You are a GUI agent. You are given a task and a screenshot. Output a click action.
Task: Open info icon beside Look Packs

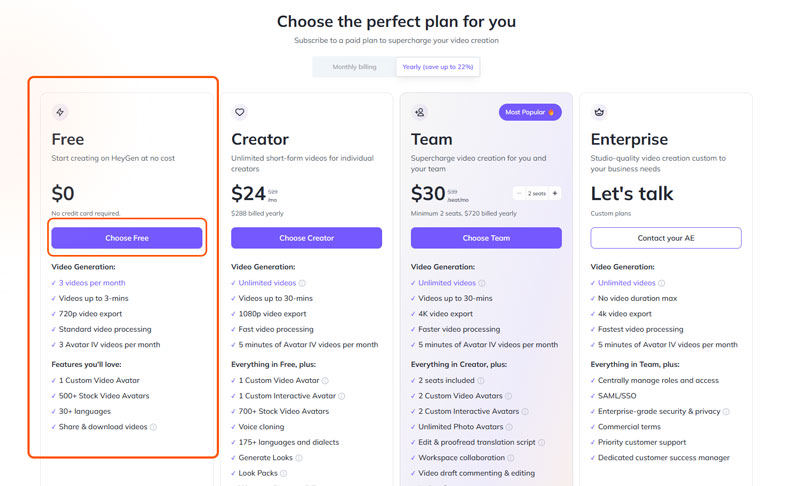tap(284, 473)
